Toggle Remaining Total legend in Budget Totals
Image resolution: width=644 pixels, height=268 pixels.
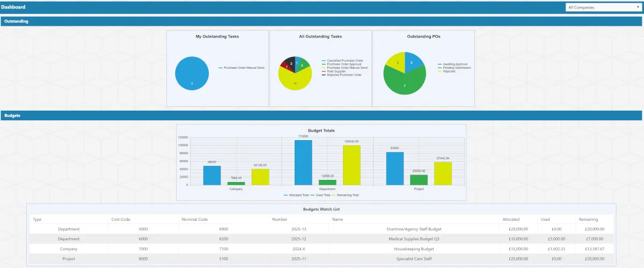[345, 195]
